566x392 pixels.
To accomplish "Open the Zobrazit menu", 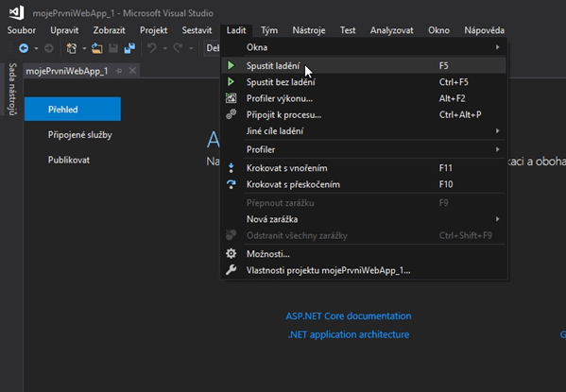I will point(109,30).
